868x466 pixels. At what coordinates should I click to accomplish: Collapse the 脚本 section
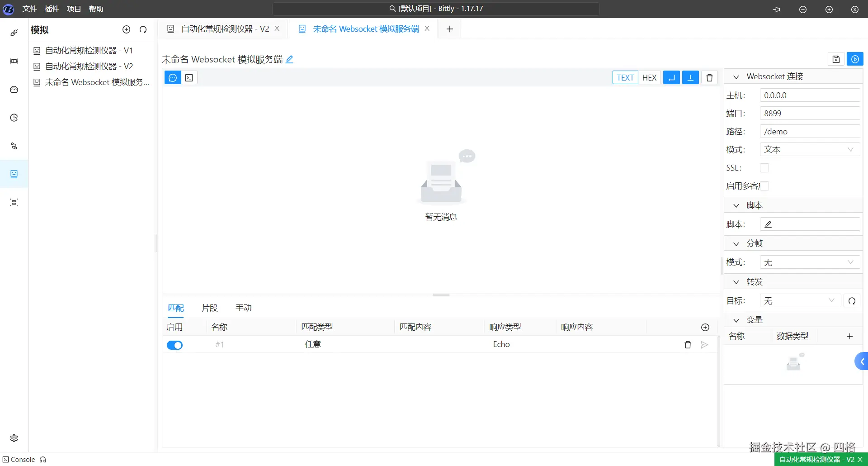click(736, 206)
